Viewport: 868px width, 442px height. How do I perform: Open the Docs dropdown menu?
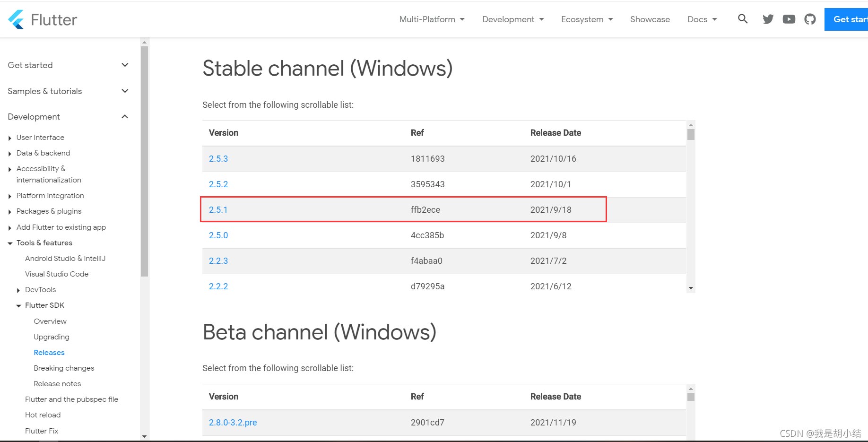pos(703,19)
